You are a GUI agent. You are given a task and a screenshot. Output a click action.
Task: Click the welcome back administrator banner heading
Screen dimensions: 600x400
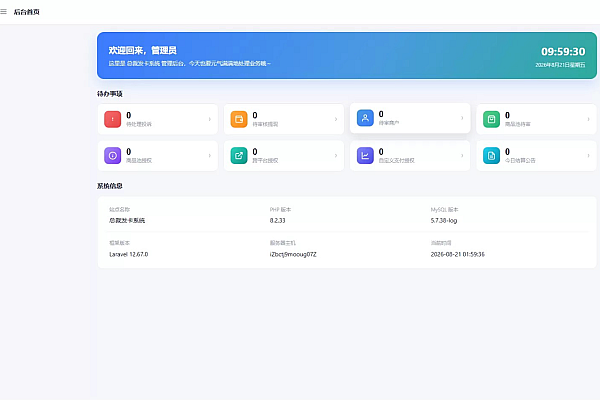pos(142,50)
